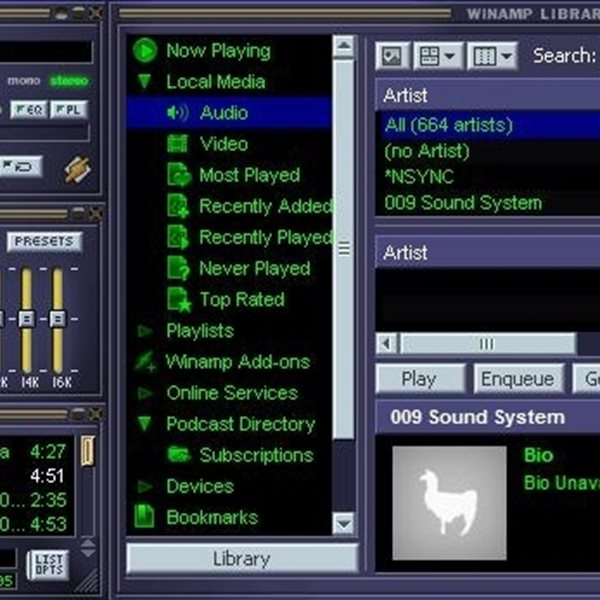Screen dimensions: 600x600
Task: Click the tree scrollbar up arrow
Action: click(344, 46)
